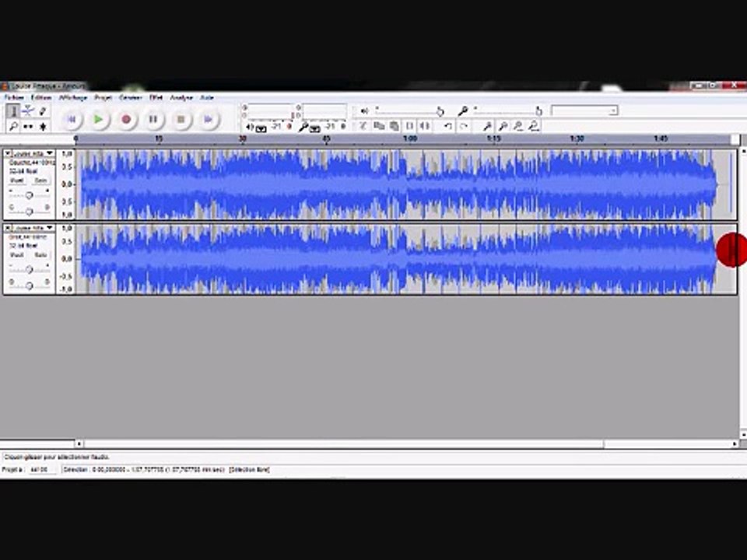This screenshot has width=747, height=560.
Task: Click the Cut scissors icon
Action: pos(363,126)
